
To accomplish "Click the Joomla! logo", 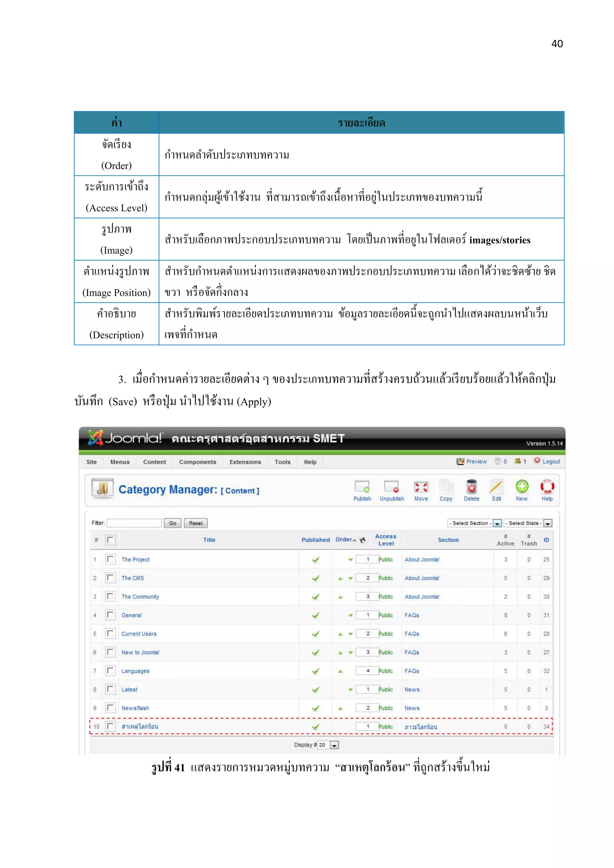I will pyautogui.click(x=125, y=438).
